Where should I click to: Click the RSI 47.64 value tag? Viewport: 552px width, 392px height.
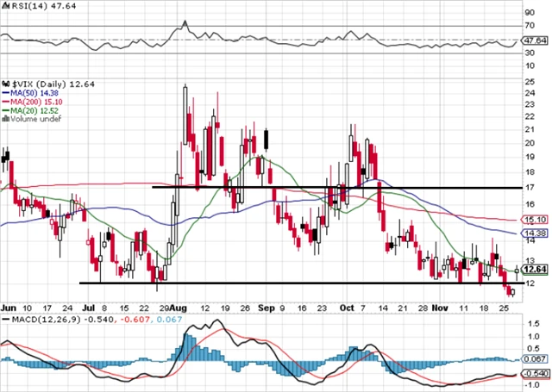click(x=535, y=40)
